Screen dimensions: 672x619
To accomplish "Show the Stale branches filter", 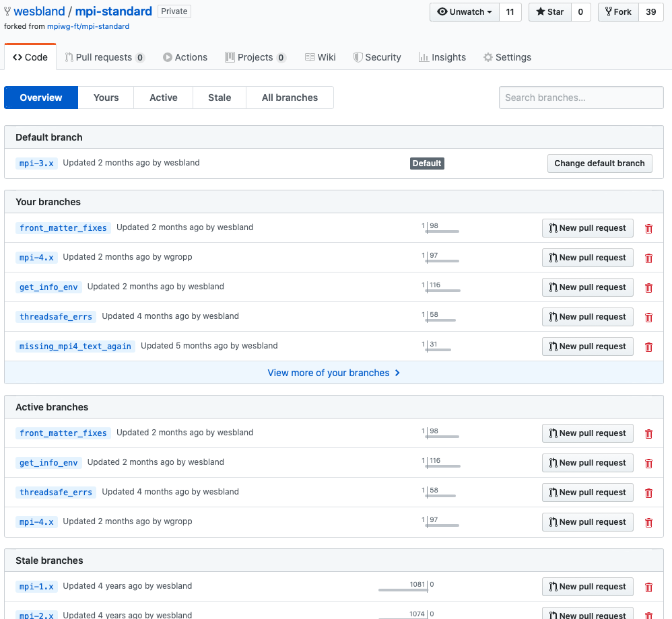I will pos(220,98).
